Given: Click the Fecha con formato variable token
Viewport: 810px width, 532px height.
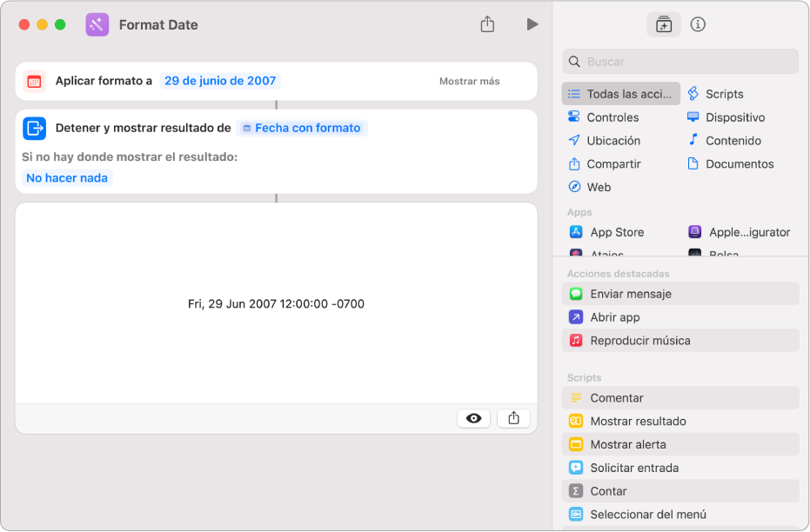Looking at the screenshot, I should tap(302, 128).
